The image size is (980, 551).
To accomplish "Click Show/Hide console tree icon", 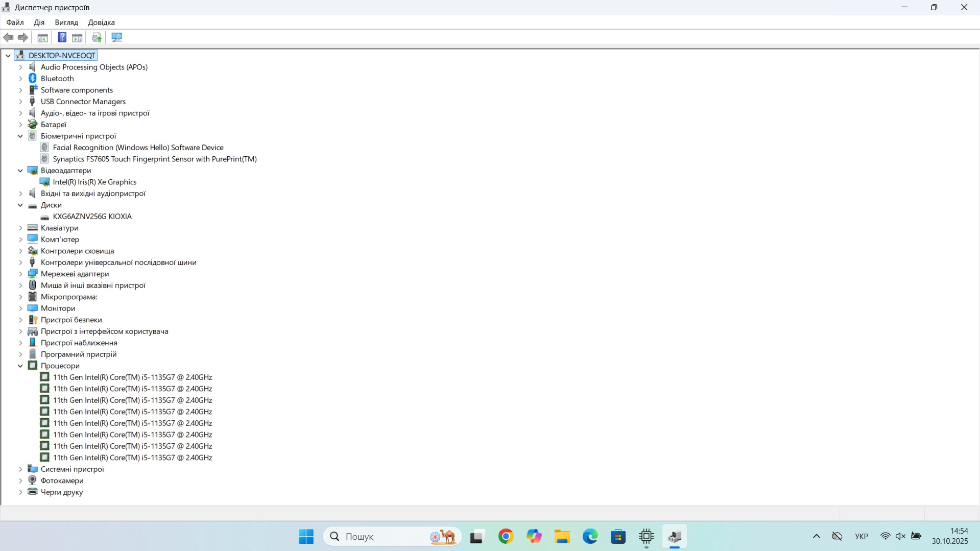I will pyautogui.click(x=43, y=37).
